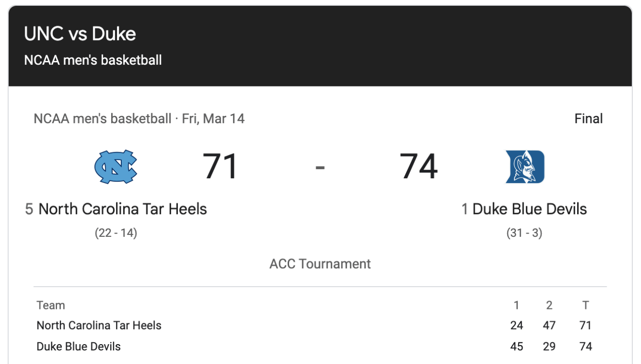Click the ACC Tournament label
641x364 pixels.
pos(320,264)
